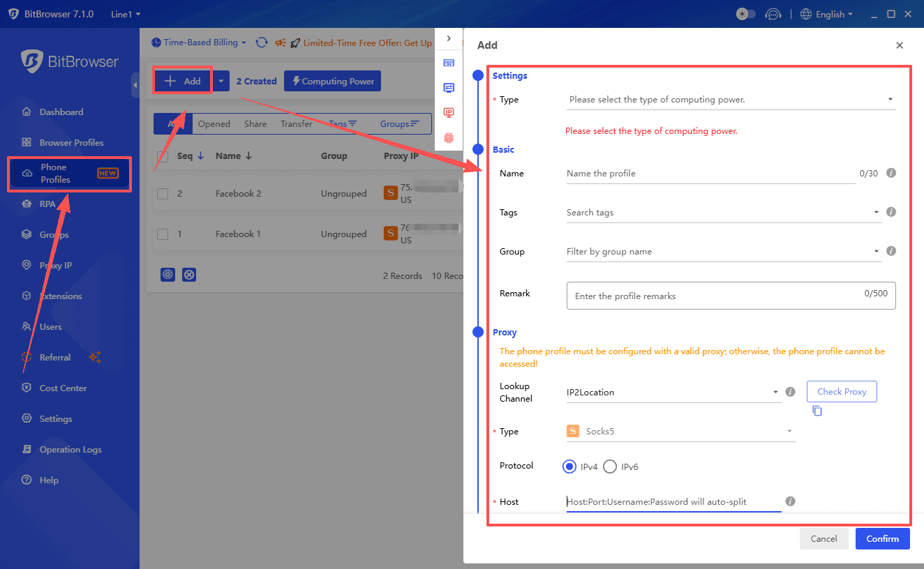Click the copy icon below Check Proxy
The height and width of the screenshot is (569, 924).
[817, 411]
